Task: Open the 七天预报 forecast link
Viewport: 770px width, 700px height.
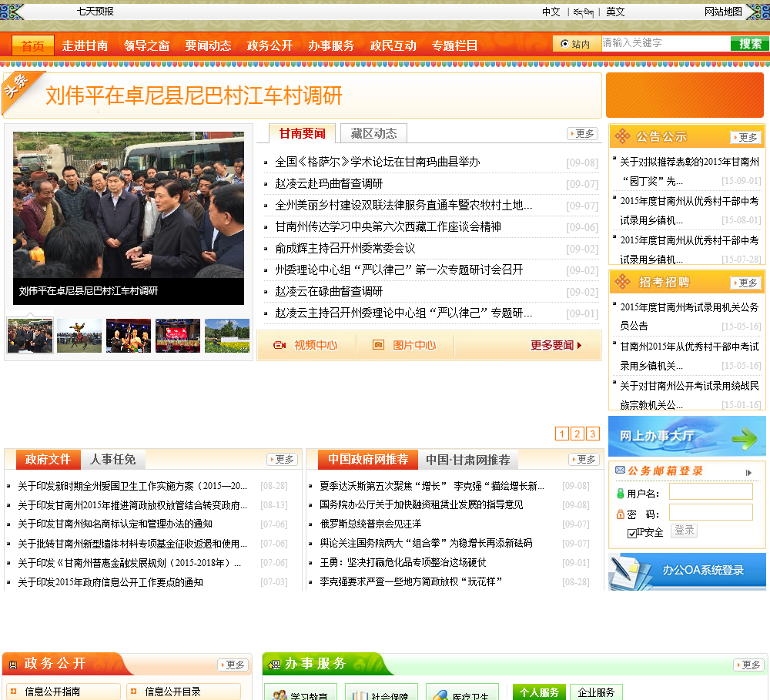Action: pos(95,12)
